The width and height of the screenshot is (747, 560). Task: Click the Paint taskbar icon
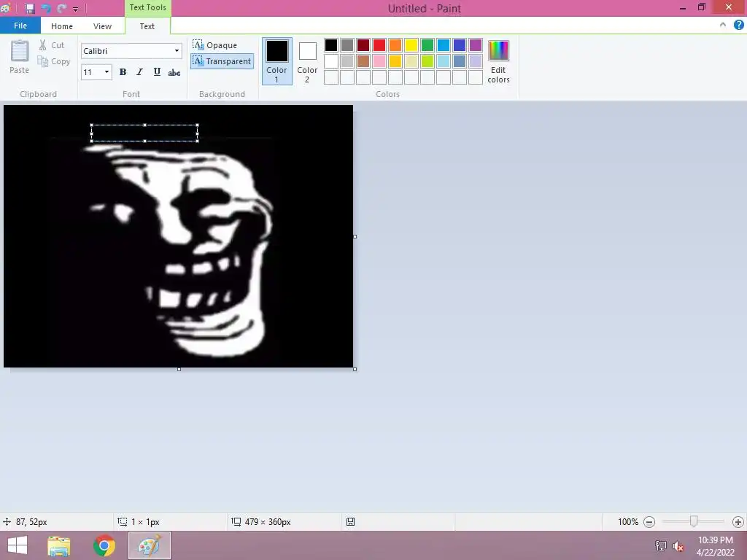click(150, 545)
